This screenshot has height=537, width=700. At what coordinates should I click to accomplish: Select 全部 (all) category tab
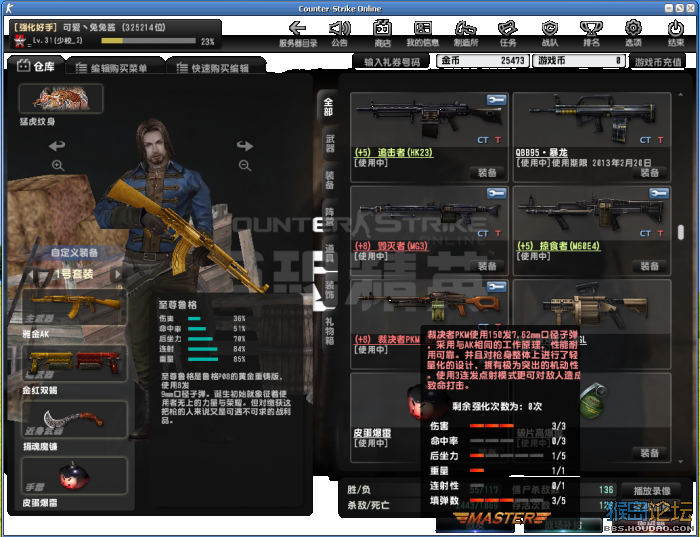(x=329, y=107)
